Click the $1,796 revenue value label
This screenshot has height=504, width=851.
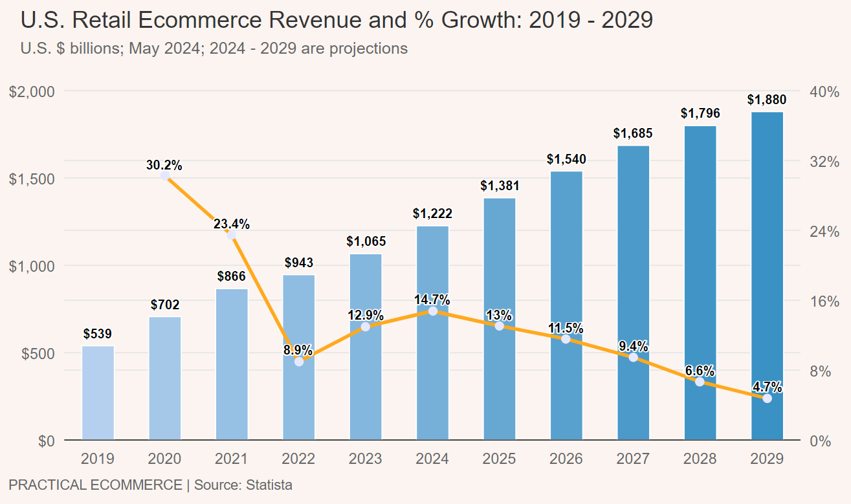pos(700,114)
